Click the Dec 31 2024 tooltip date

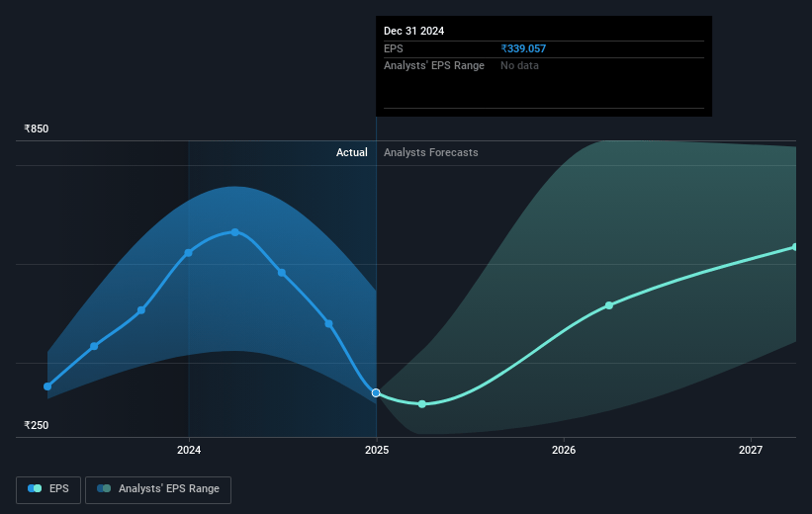tap(413, 31)
